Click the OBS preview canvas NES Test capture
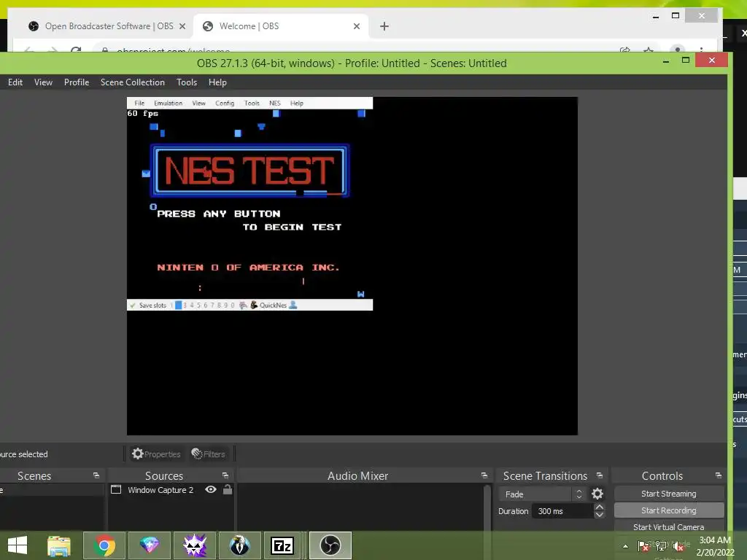The image size is (747, 560). pos(249,204)
